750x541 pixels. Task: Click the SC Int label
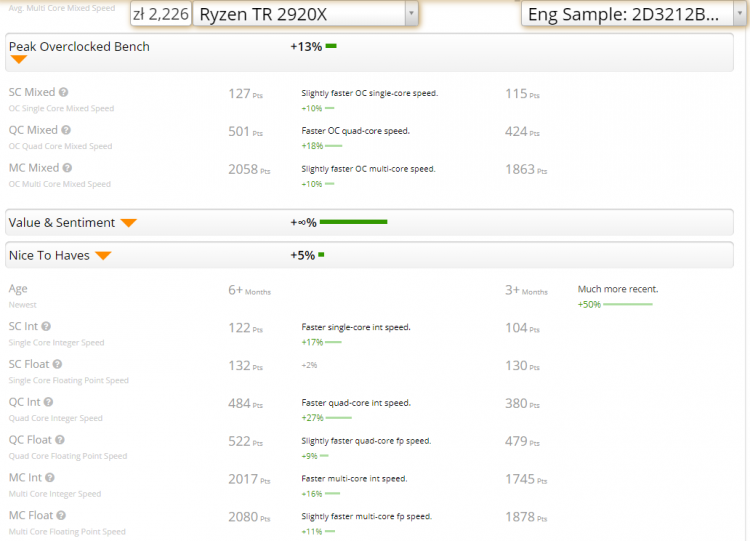tap(23, 326)
